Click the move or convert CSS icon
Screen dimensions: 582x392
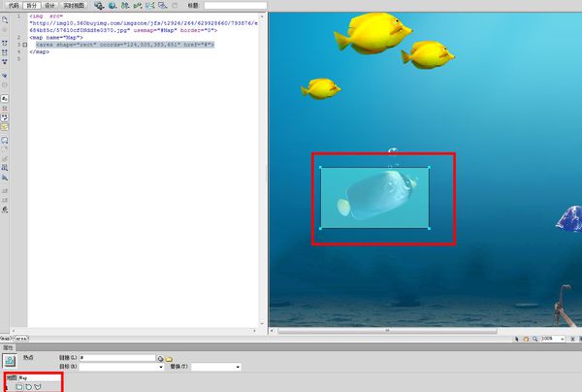point(5,178)
